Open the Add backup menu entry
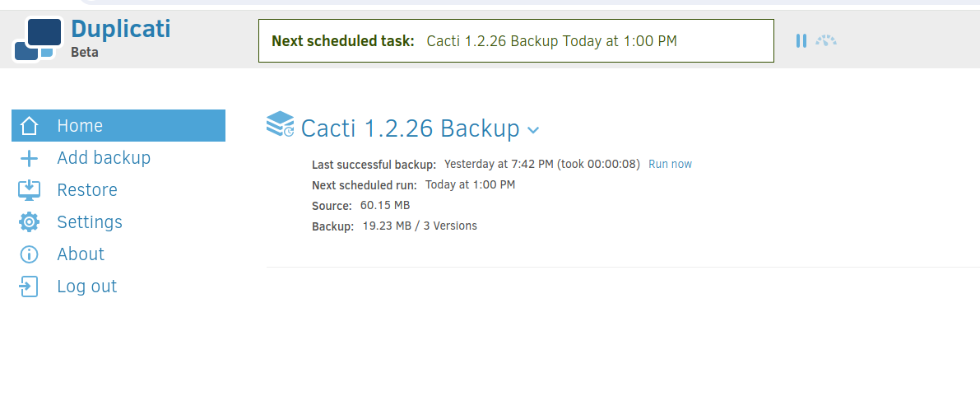The width and height of the screenshot is (980, 410). (x=104, y=157)
